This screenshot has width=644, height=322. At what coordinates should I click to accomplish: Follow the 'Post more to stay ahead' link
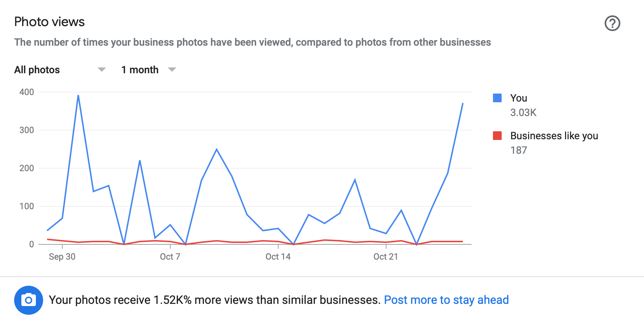click(x=447, y=300)
